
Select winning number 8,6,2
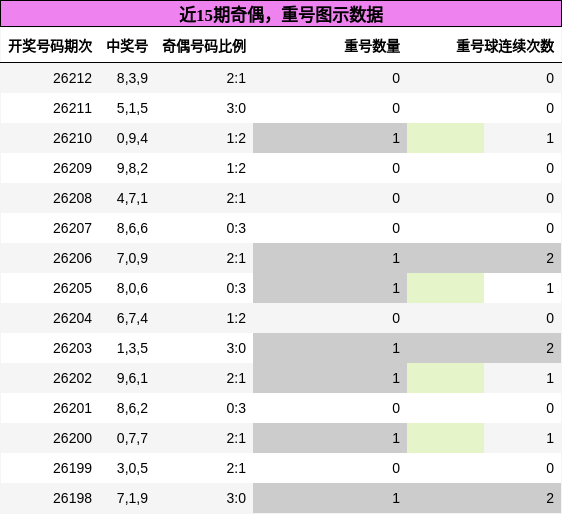coord(132,408)
